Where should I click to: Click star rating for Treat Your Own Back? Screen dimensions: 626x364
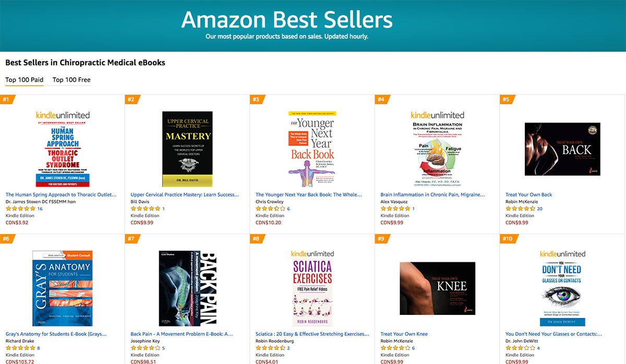click(520, 209)
